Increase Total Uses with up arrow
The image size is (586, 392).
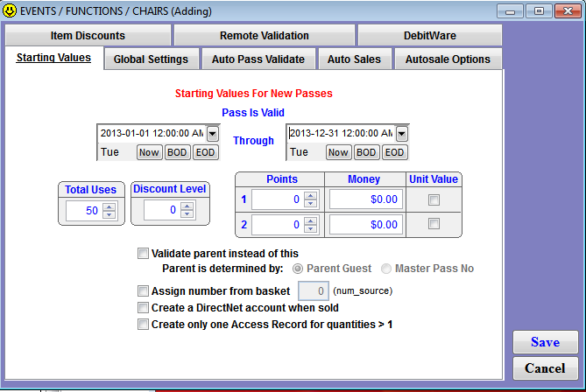[x=109, y=206]
